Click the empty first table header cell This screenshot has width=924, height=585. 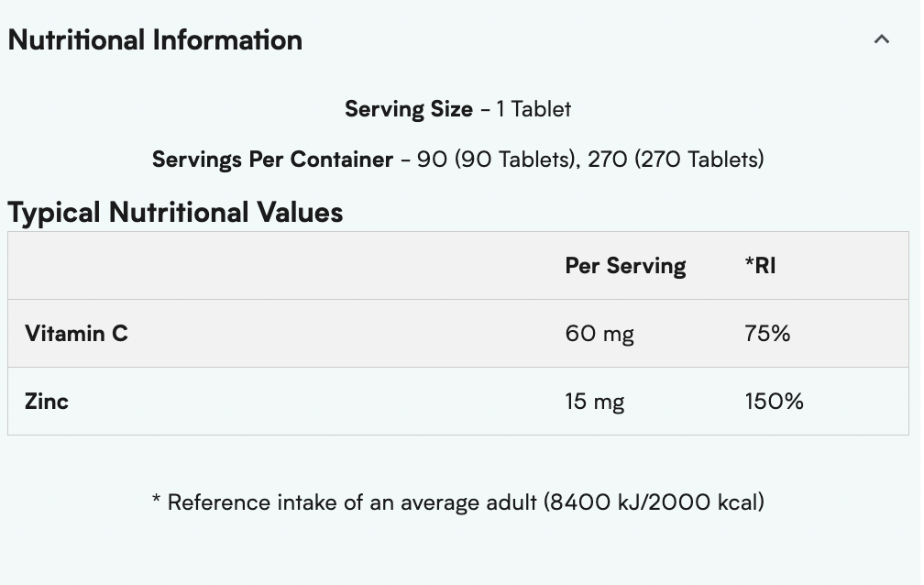tap(275, 266)
